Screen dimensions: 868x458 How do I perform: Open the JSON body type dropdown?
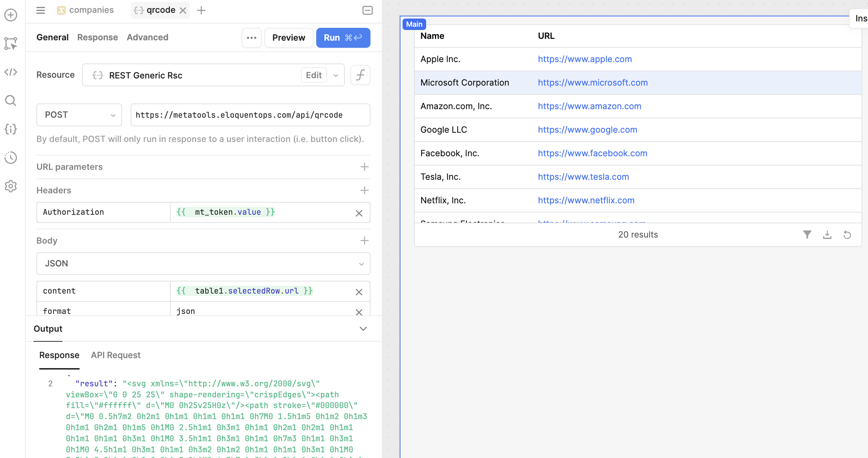[203, 264]
